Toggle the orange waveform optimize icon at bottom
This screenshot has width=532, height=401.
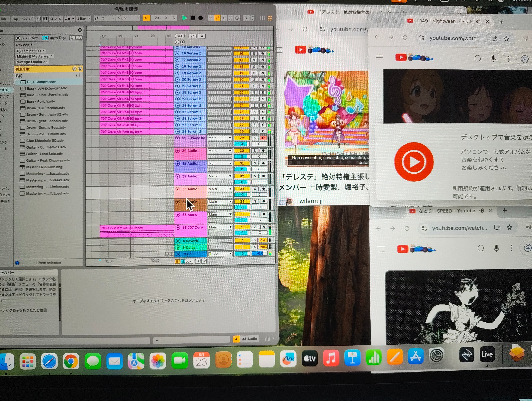point(177,261)
